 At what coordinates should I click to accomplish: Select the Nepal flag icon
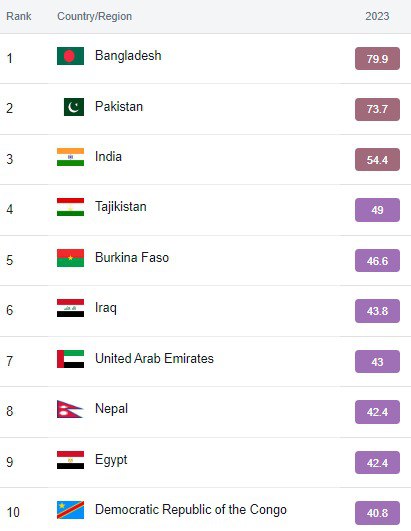tap(70, 409)
